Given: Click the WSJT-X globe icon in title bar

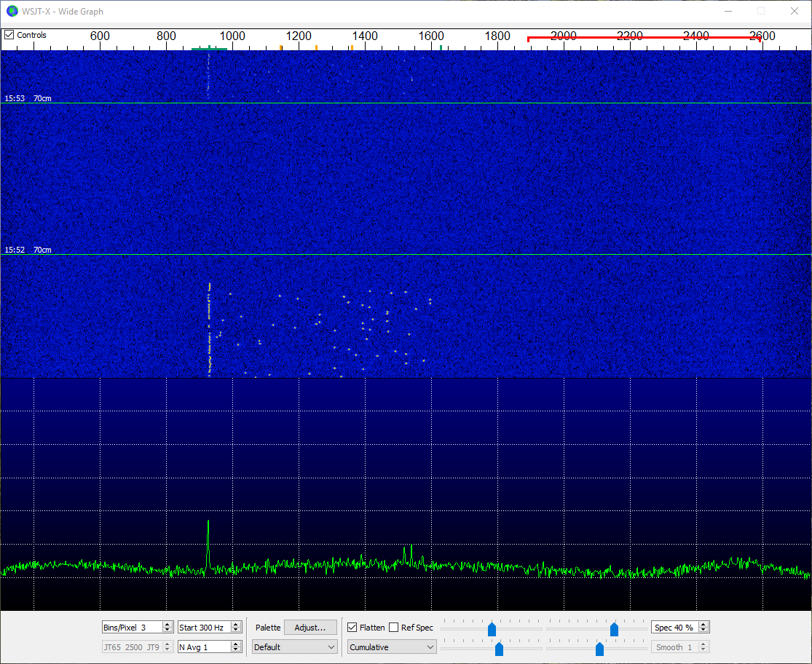Looking at the screenshot, I should click(12, 11).
